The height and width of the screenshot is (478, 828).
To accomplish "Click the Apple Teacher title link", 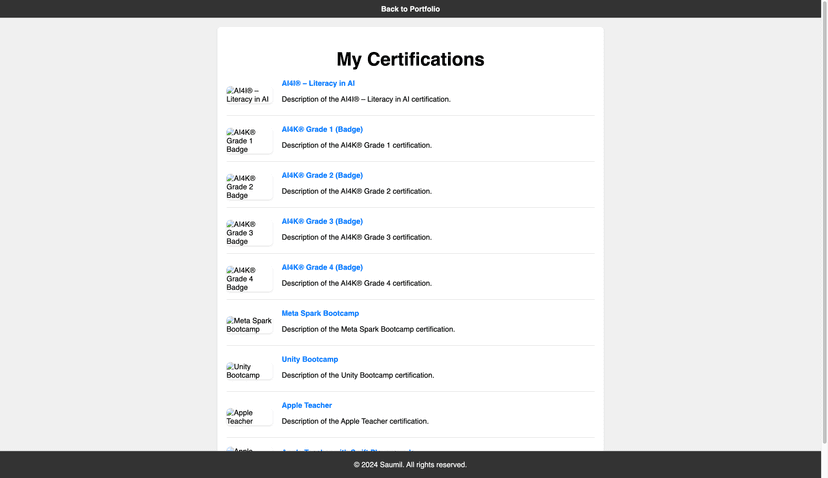I will point(307,406).
